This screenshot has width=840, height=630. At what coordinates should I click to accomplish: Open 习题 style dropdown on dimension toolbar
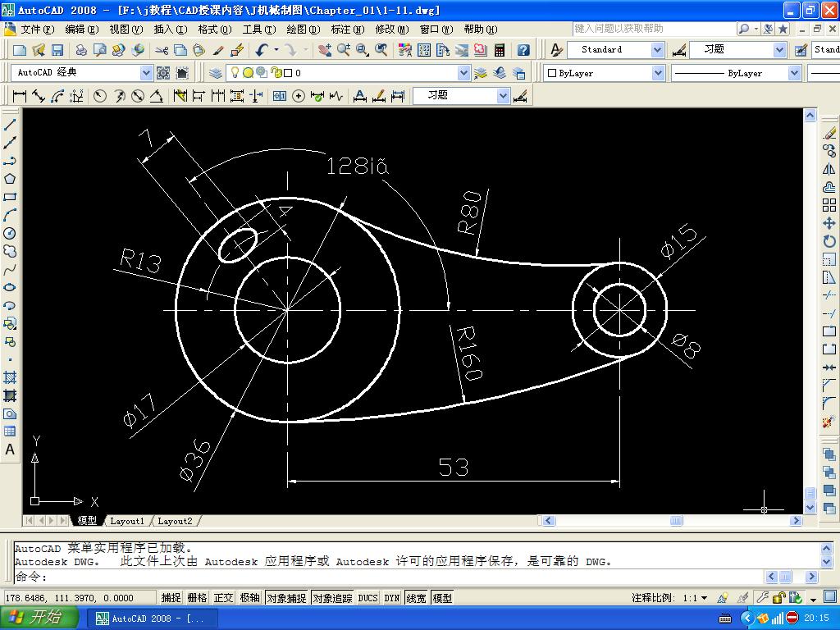(503, 96)
